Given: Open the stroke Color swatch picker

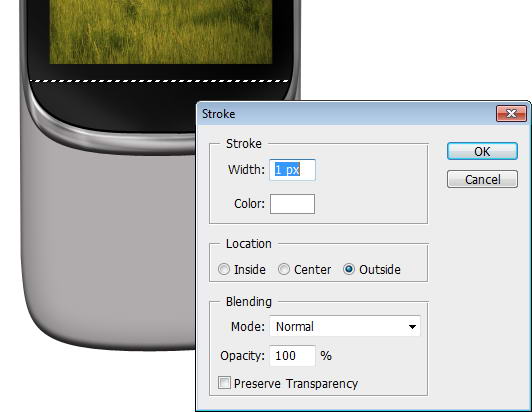Looking at the screenshot, I should pos(292,204).
